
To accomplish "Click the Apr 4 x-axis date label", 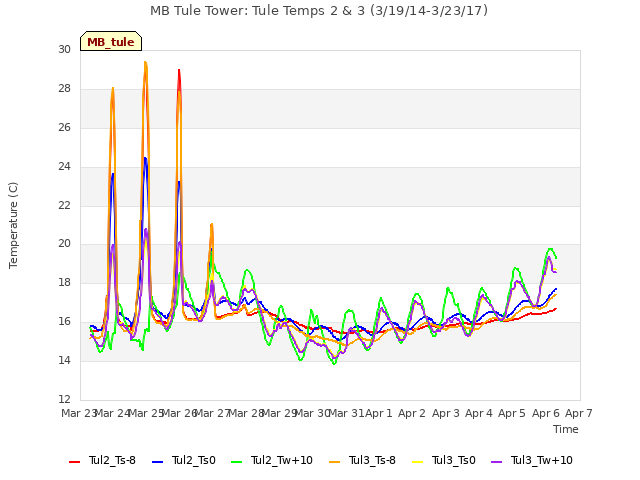I will 479,413.
